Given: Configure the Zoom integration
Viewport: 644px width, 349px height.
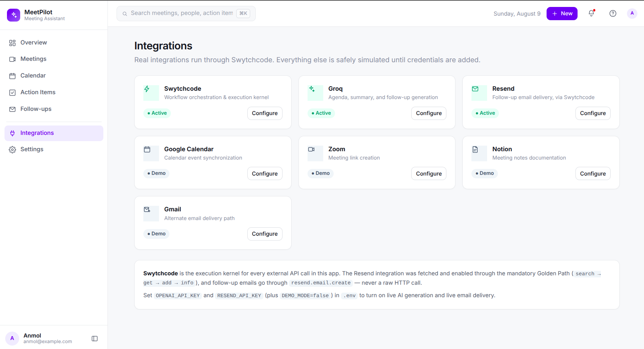Looking at the screenshot, I should tap(429, 173).
